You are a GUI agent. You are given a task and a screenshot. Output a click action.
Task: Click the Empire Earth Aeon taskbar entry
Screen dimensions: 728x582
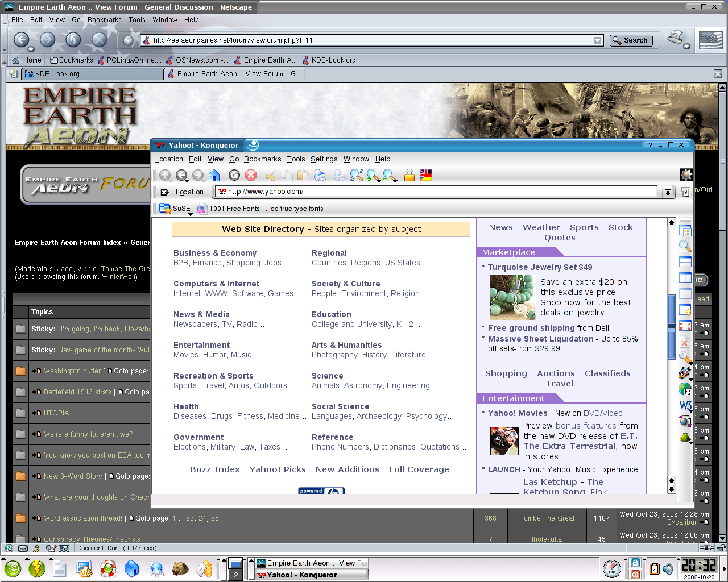point(311,563)
